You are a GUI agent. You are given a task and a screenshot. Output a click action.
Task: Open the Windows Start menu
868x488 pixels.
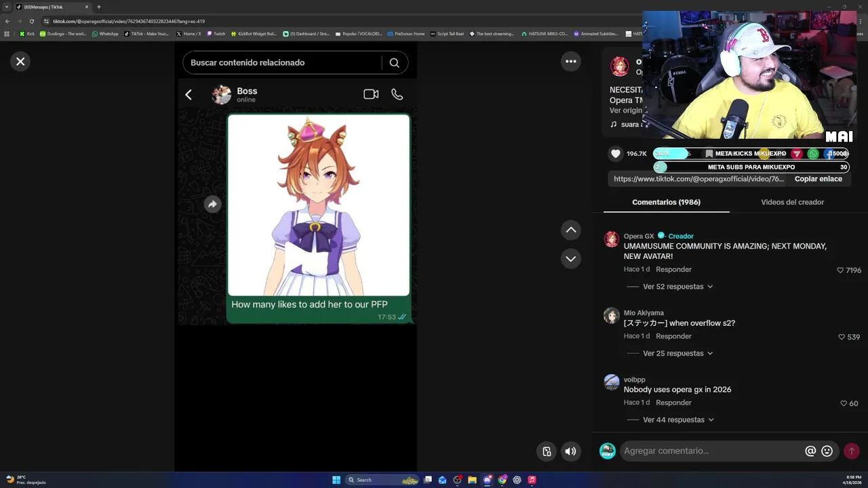[x=336, y=480]
